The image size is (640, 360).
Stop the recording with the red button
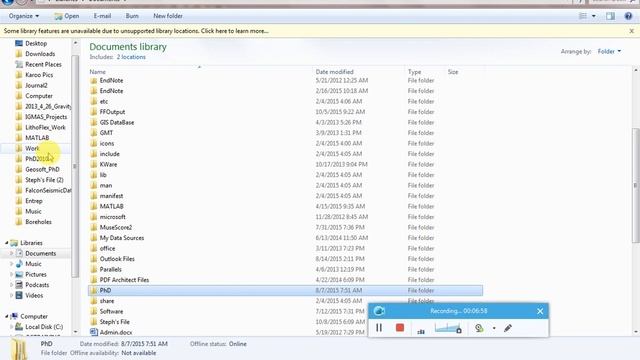[400, 328]
